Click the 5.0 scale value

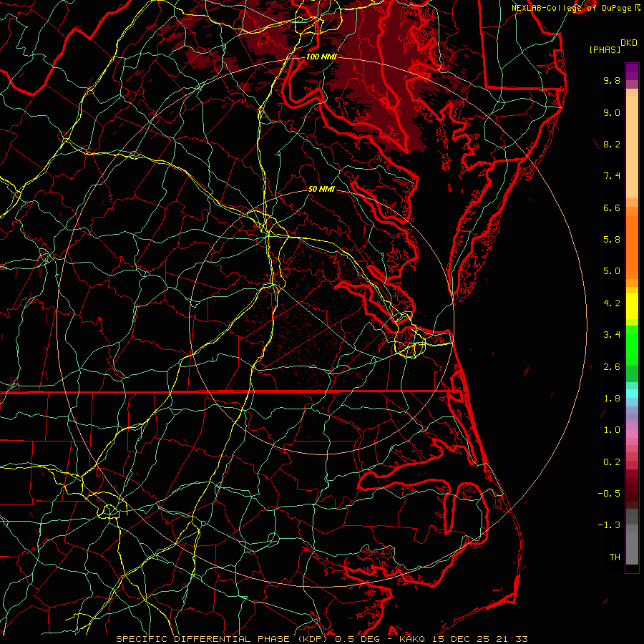coord(612,271)
